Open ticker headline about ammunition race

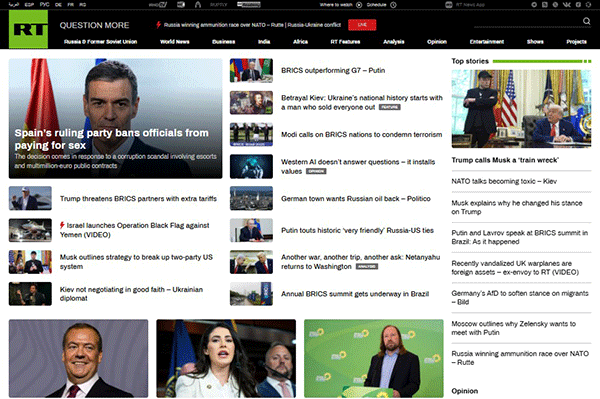pyautogui.click(x=252, y=25)
